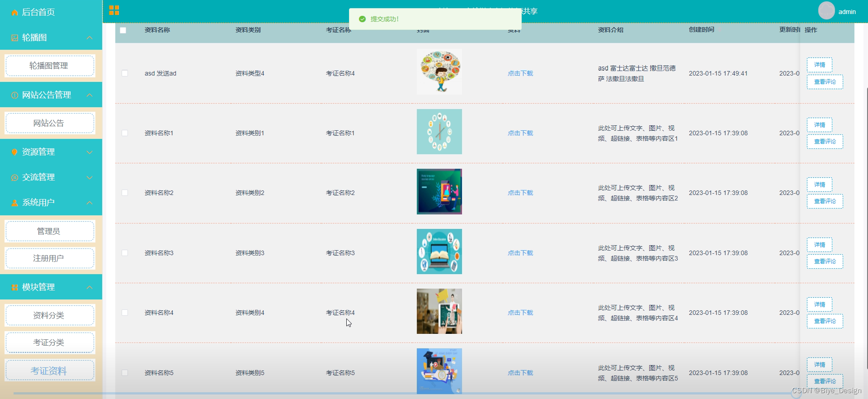
Task: Click 查看评论 for row asd 发送ad
Action: [825, 82]
